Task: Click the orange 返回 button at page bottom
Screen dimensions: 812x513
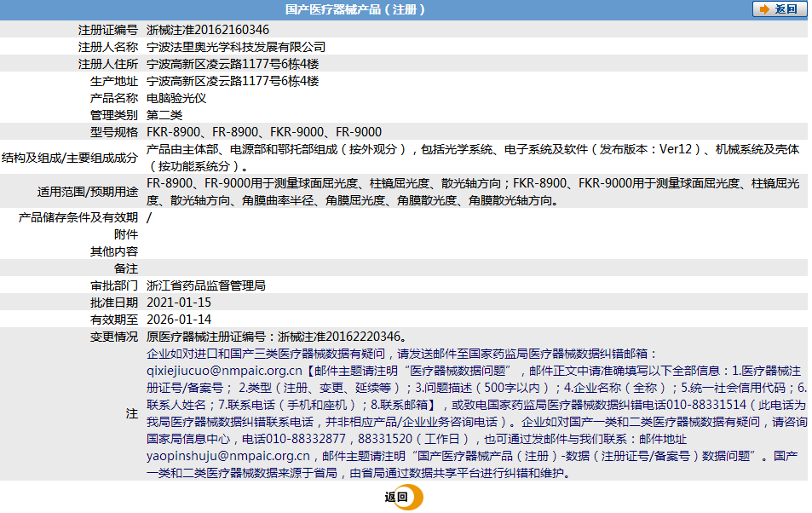Action: (x=403, y=497)
